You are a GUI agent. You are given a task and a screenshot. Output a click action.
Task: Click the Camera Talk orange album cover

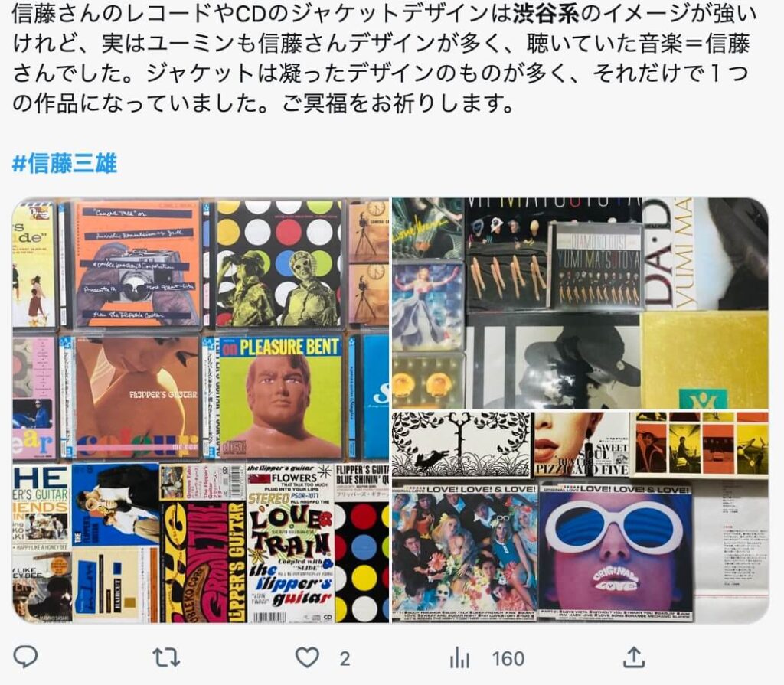tap(136, 263)
